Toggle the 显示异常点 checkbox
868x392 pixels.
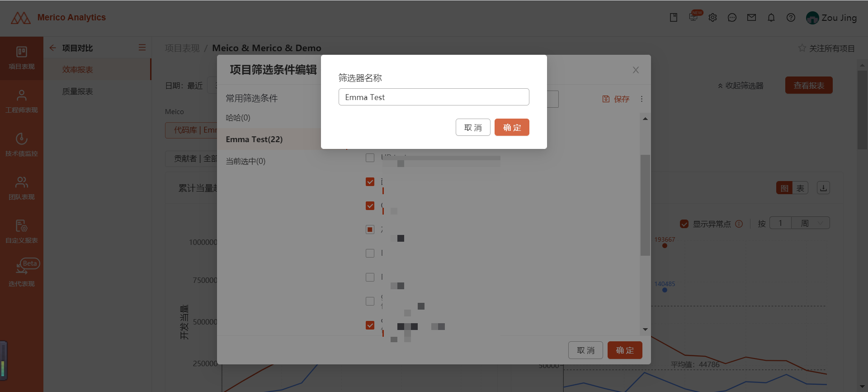coord(684,224)
